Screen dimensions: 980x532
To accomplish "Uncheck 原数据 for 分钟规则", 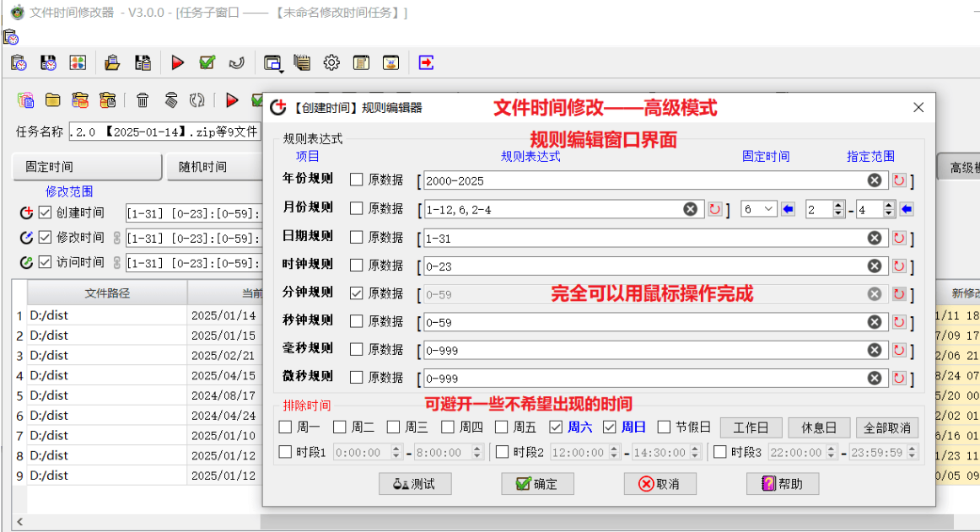I will coord(356,293).
